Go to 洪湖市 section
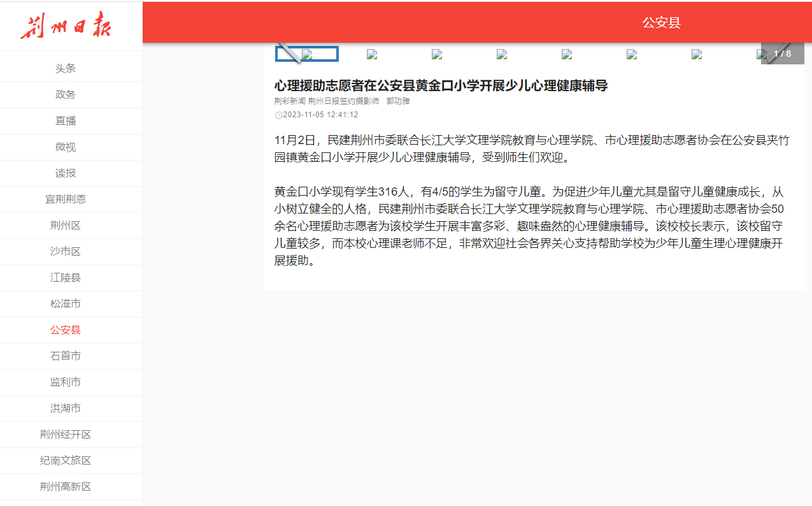The height and width of the screenshot is (506, 812). 66,408
